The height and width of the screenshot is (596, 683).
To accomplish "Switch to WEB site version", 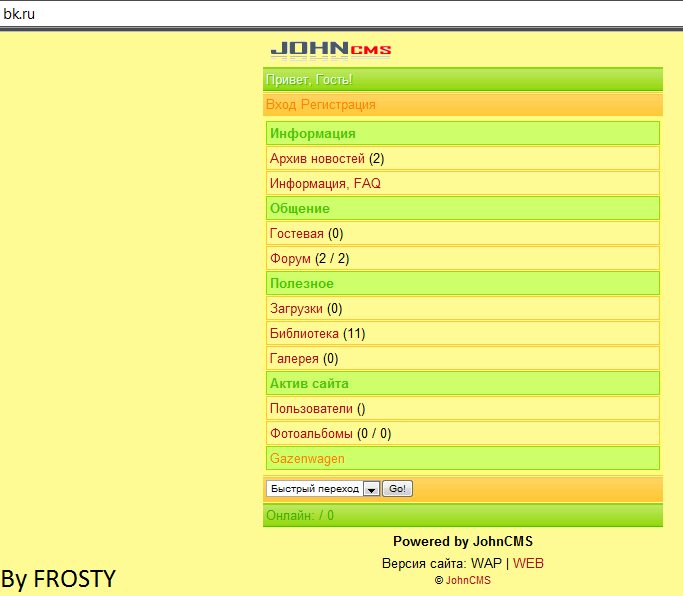I will tap(528, 563).
